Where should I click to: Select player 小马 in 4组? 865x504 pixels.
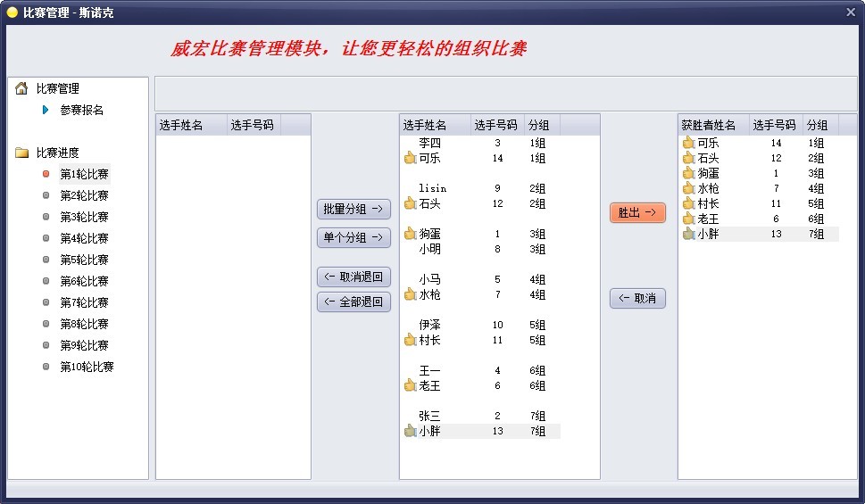point(429,279)
